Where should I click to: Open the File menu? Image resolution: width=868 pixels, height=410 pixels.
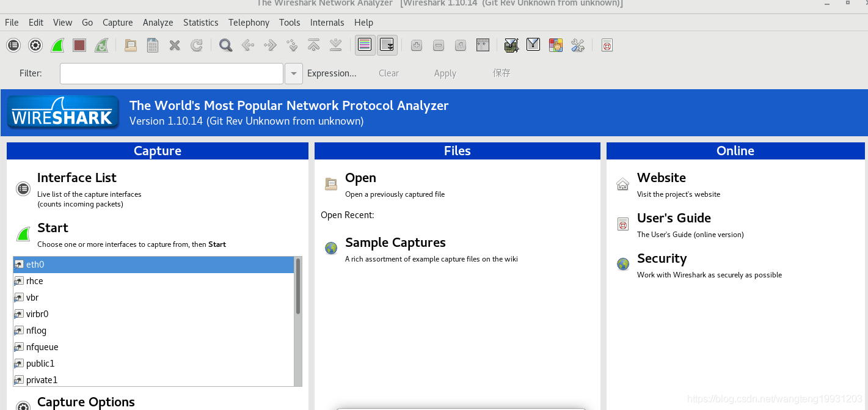point(12,23)
